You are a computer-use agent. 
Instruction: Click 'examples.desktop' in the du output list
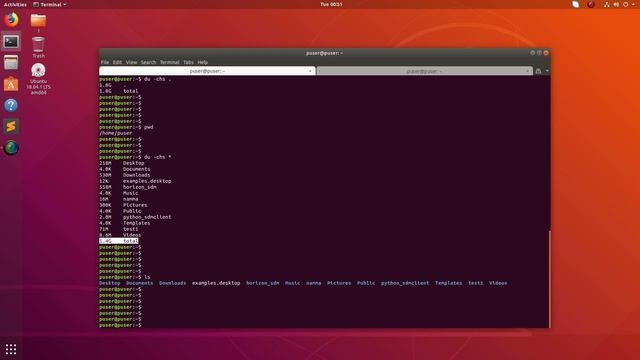tap(147, 181)
